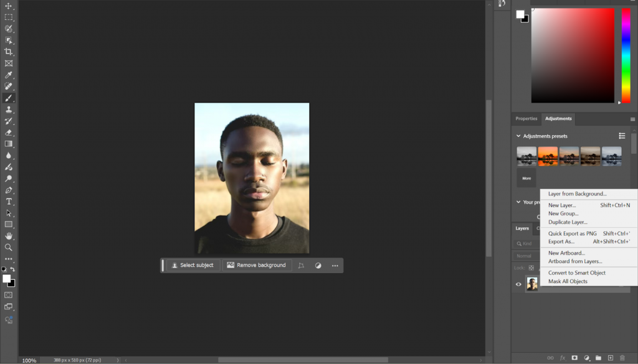Screen dimensions: 638x364
Task: Click the Select subject button
Action: pyautogui.click(x=193, y=265)
